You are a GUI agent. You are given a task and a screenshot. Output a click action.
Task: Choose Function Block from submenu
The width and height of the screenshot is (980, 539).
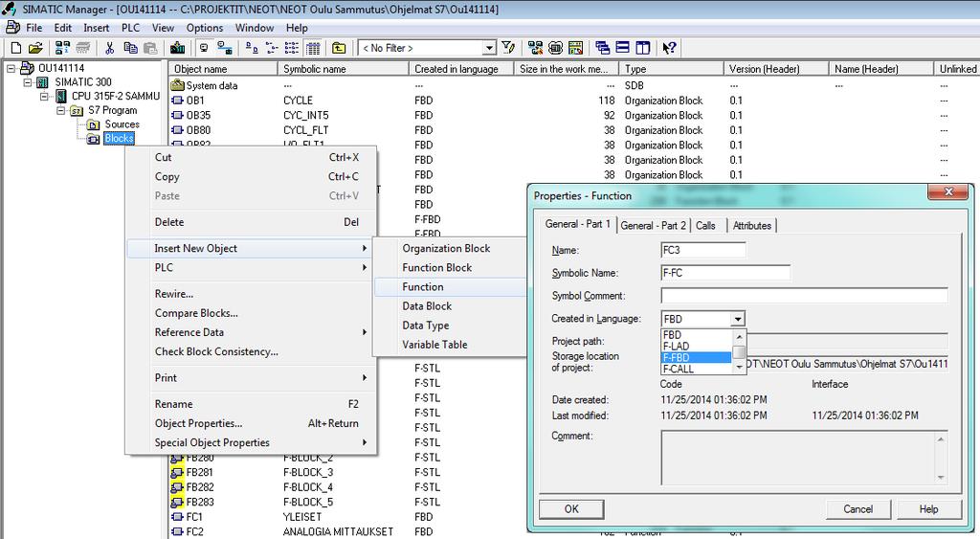pyautogui.click(x=436, y=268)
